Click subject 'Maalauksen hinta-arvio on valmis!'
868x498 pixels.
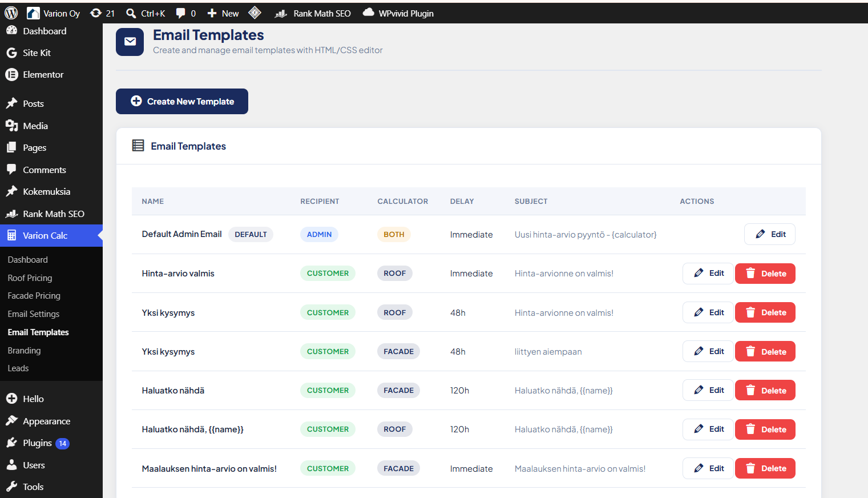pos(580,469)
